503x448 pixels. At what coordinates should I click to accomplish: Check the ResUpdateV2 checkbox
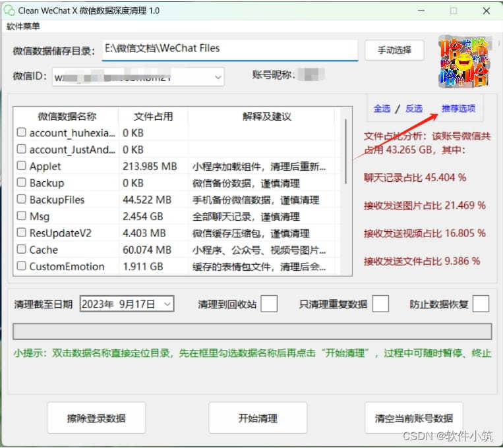(22, 232)
